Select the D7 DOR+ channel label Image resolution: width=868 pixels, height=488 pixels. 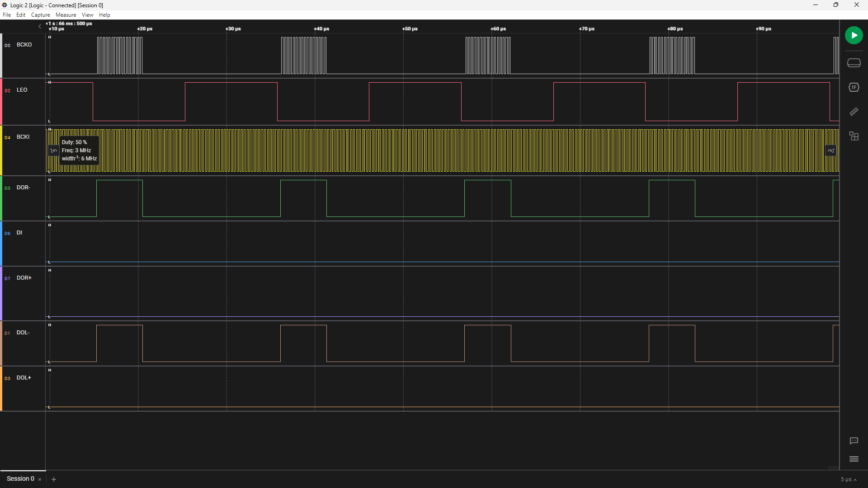tap(24, 278)
